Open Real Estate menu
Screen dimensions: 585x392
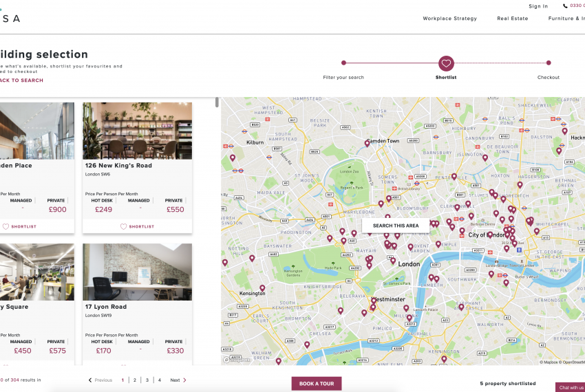512,19
